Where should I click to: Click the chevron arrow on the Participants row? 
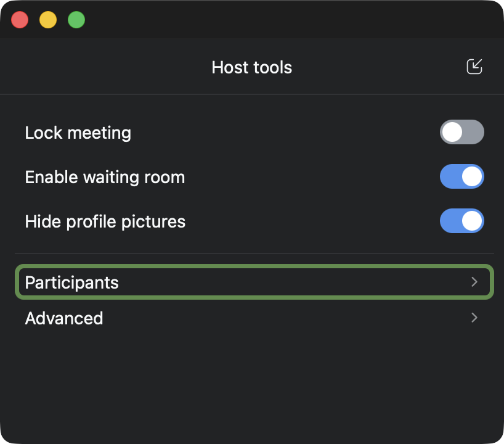pyautogui.click(x=474, y=282)
